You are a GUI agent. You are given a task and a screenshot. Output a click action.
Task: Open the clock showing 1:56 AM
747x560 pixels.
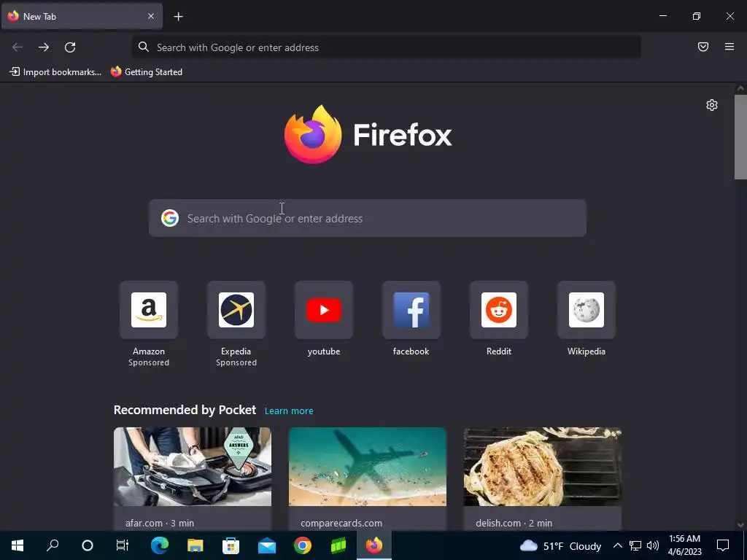coord(684,545)
